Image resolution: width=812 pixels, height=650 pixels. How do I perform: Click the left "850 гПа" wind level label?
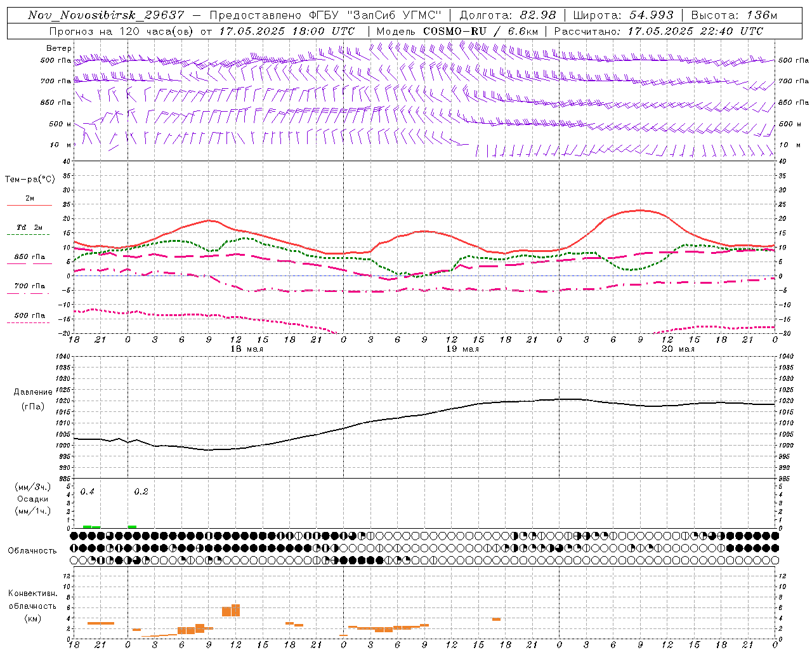56,102
